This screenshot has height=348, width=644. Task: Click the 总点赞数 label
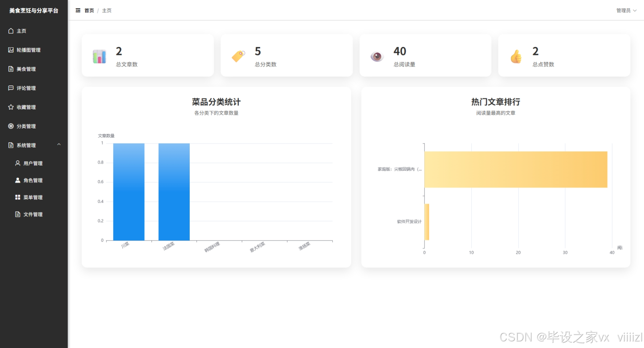543,65
